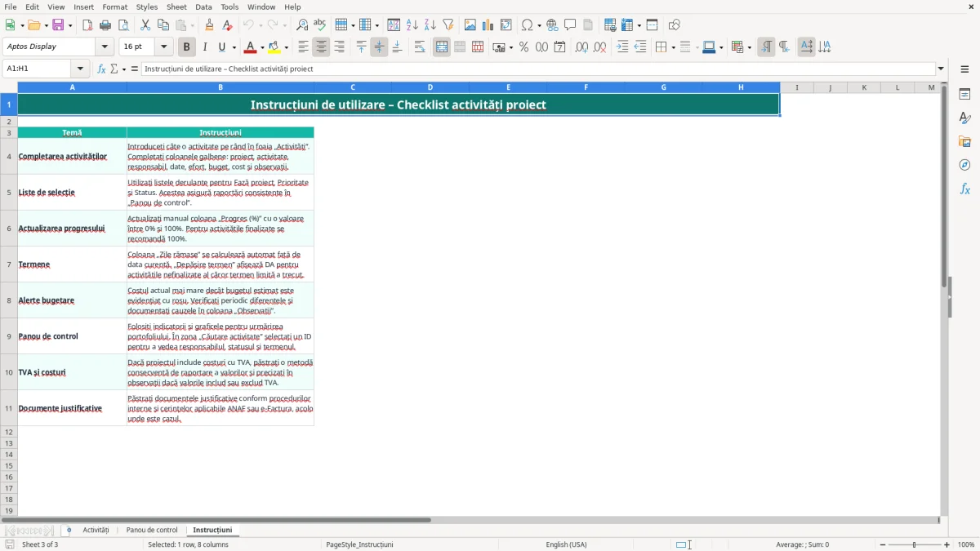The image size is (980, 551).
Task: Open special character dropdown arrow
Action: tap(538, 25)
